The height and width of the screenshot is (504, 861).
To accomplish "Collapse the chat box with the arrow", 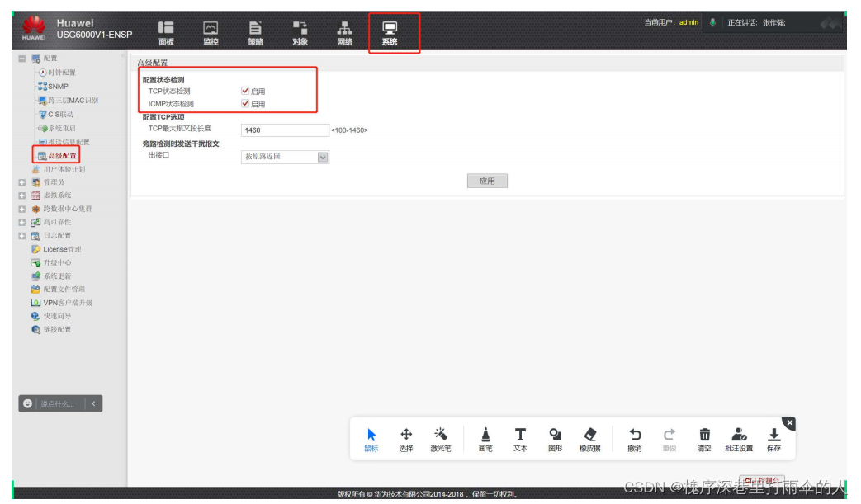I will (94, 403).
